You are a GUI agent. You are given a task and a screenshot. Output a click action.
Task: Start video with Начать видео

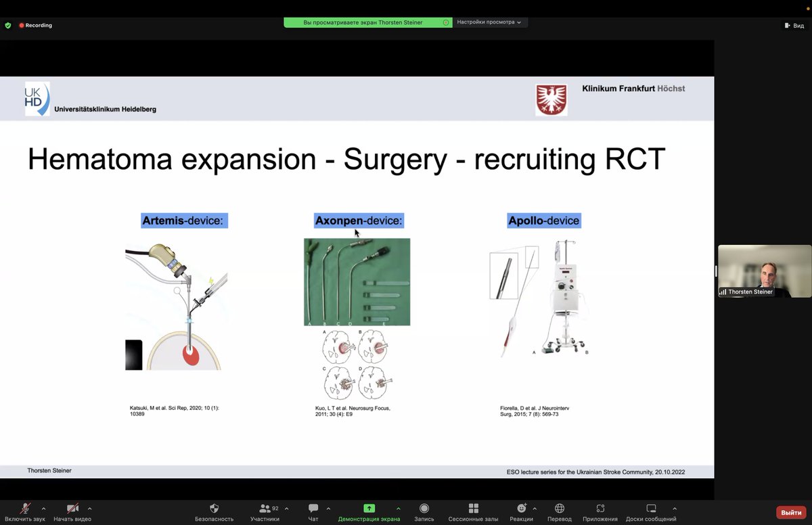tap(72, 511)
